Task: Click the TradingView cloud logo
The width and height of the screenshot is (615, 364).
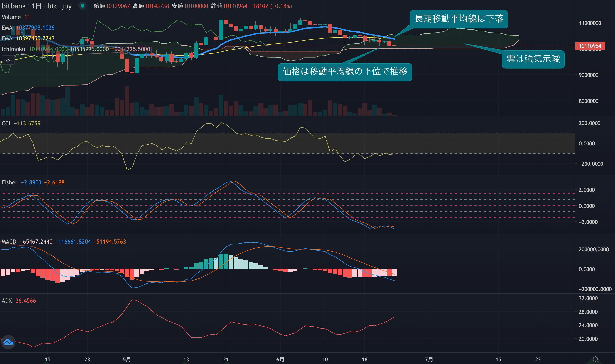Action: pyautogui.click(x=8, y=342)
